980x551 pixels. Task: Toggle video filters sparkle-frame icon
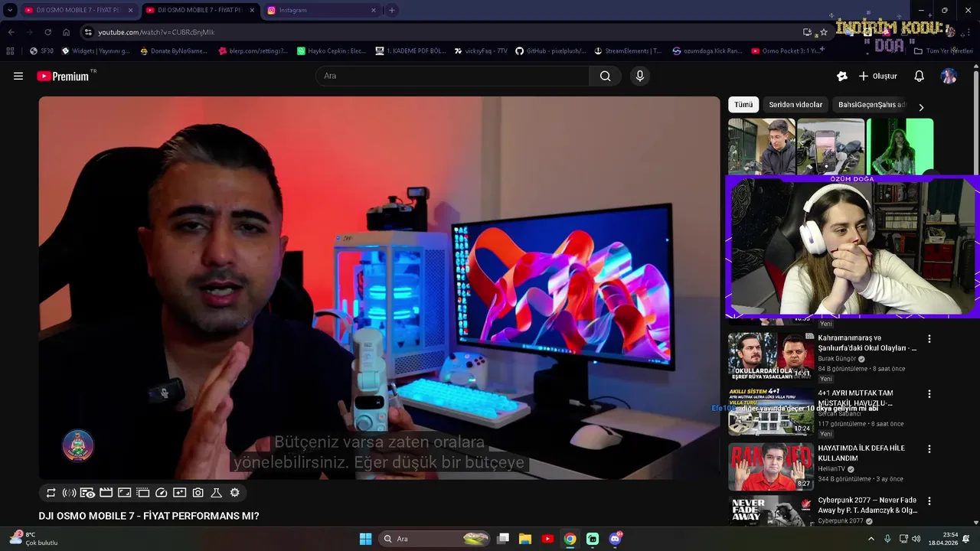tap(179, 493)
